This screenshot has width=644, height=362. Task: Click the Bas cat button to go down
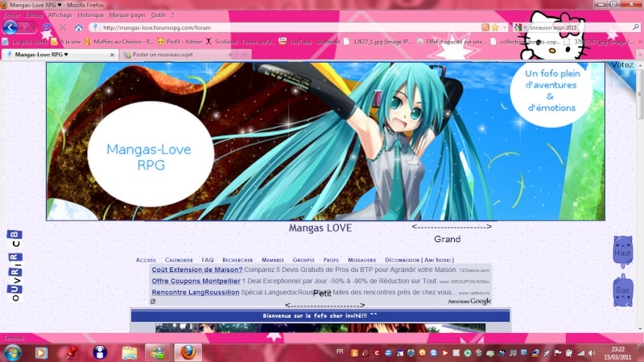tap(622, 290)
